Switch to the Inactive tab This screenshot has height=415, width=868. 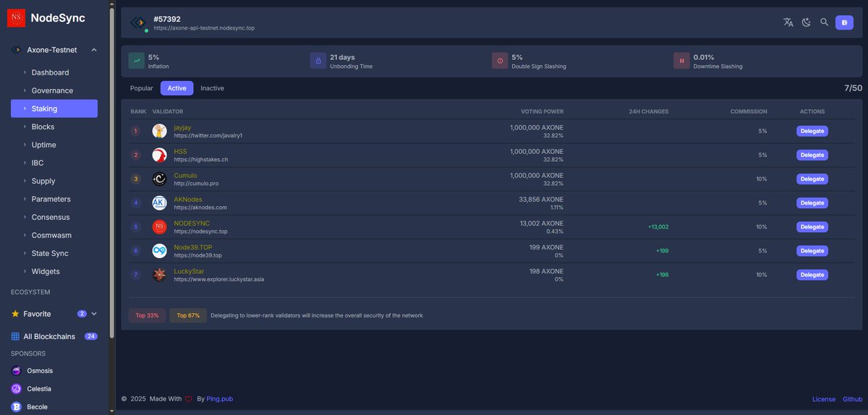pyautogui.click(x=213, y=88)
